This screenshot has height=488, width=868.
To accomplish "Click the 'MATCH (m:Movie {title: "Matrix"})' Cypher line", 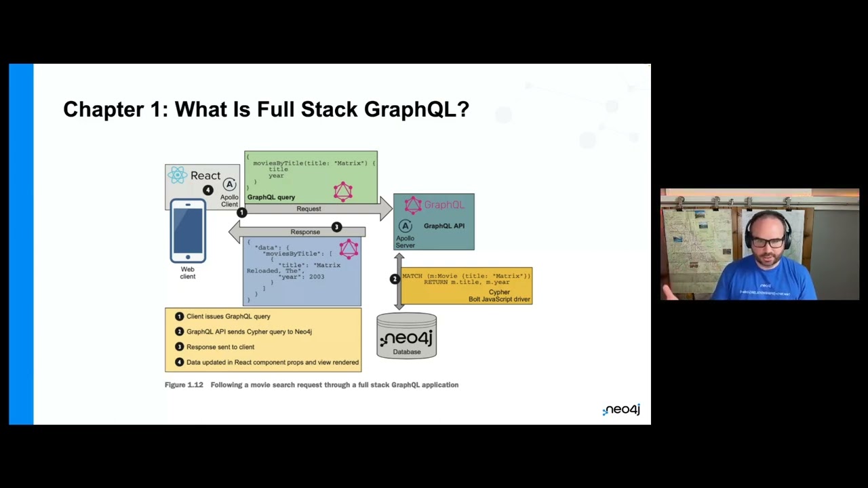I will coord(467,276).
